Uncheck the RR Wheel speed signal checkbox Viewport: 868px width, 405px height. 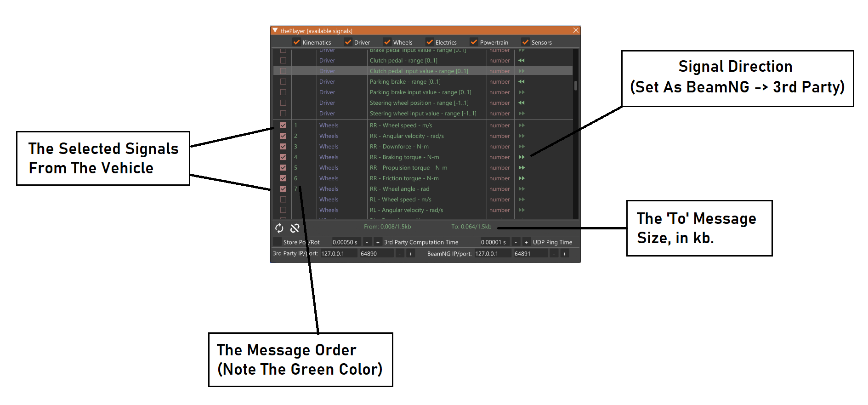pyautogui.click(x=283, y=125)
